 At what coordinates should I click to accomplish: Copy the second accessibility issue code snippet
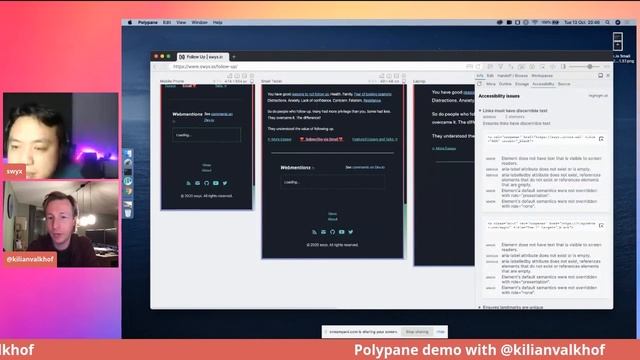coord(601,226)
